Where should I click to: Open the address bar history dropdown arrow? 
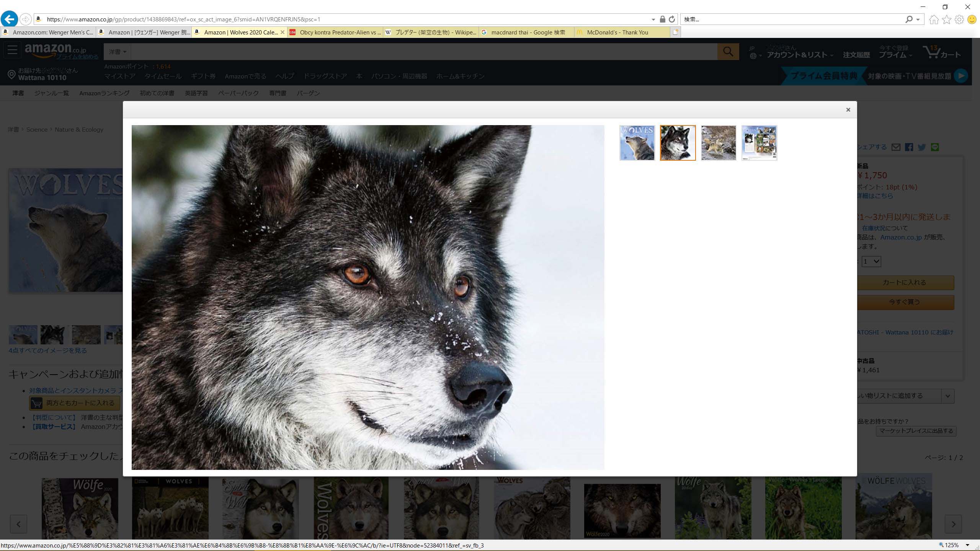(x=653, y=20)
